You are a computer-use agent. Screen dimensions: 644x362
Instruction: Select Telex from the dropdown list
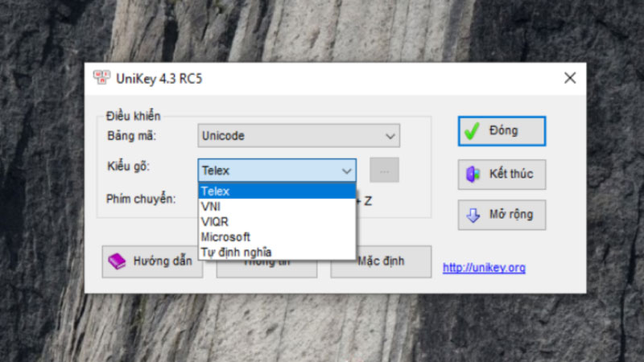coord(277,191)
